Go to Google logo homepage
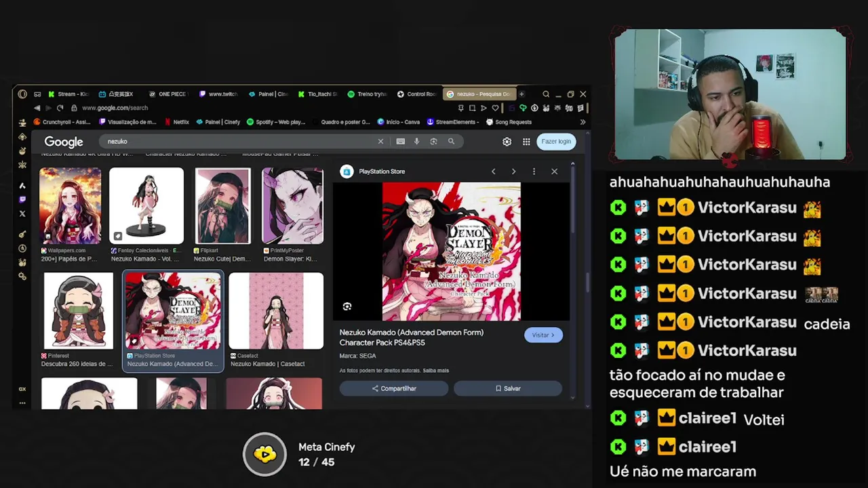Image resolution: width=868 pixels, height=488 pixels. 64,142
